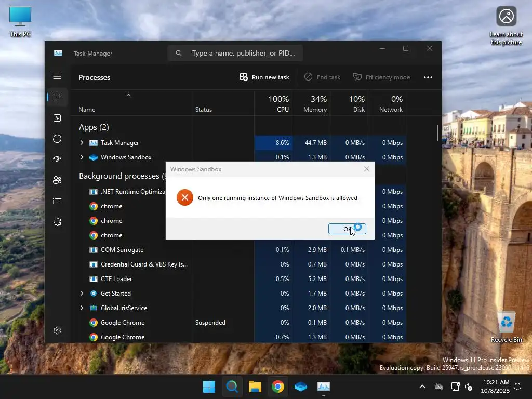The image size is (532, 399).
Task: Expand the Windows Sandbox process row
Action: pos(82,157)
